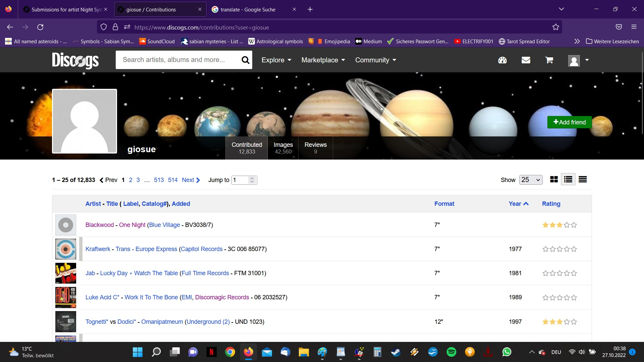Switch to the compact text view

click(583, 180)
